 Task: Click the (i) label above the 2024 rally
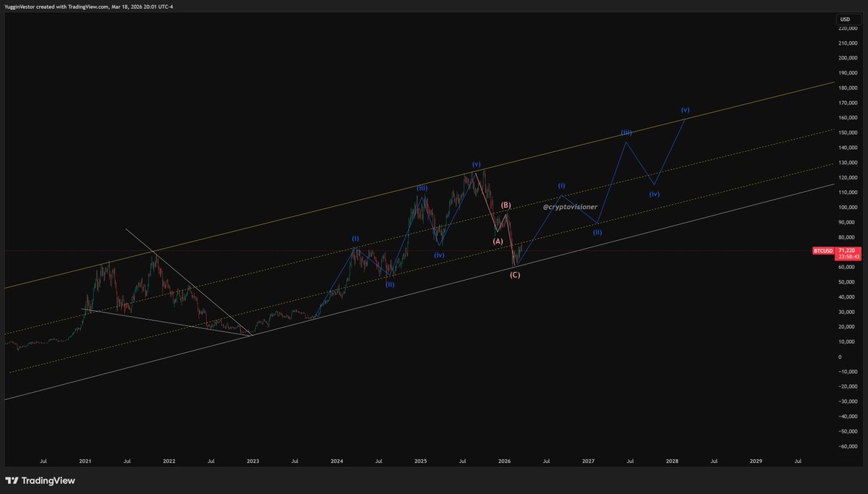pyautogui.click(x=354, y=237)
